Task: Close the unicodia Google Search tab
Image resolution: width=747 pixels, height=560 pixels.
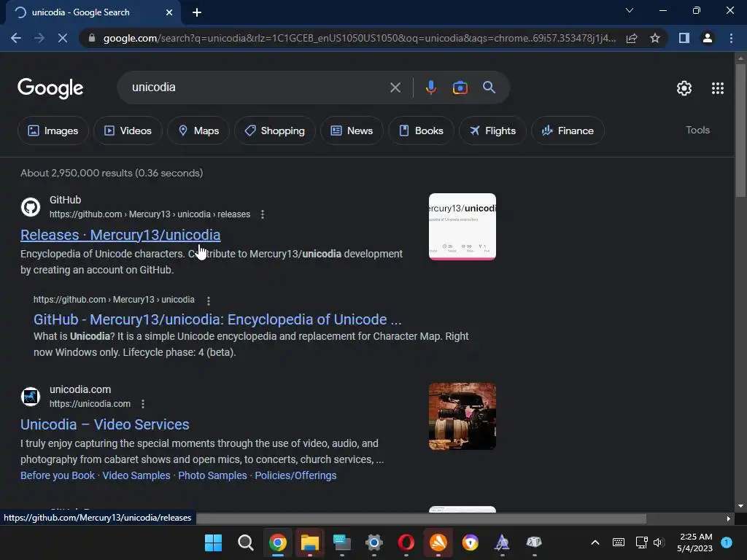Action: tap(169, 12)
